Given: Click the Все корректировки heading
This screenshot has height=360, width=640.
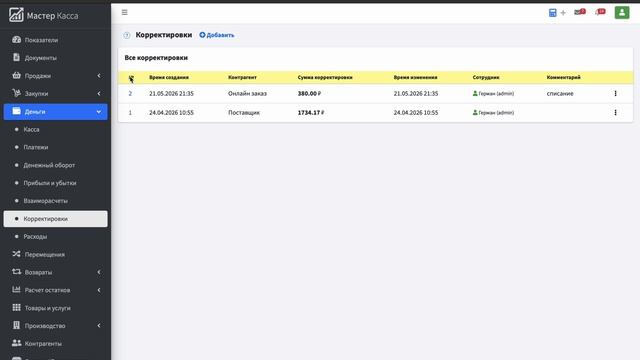Looking at the screenshot, I should click(x=156, y=58).
